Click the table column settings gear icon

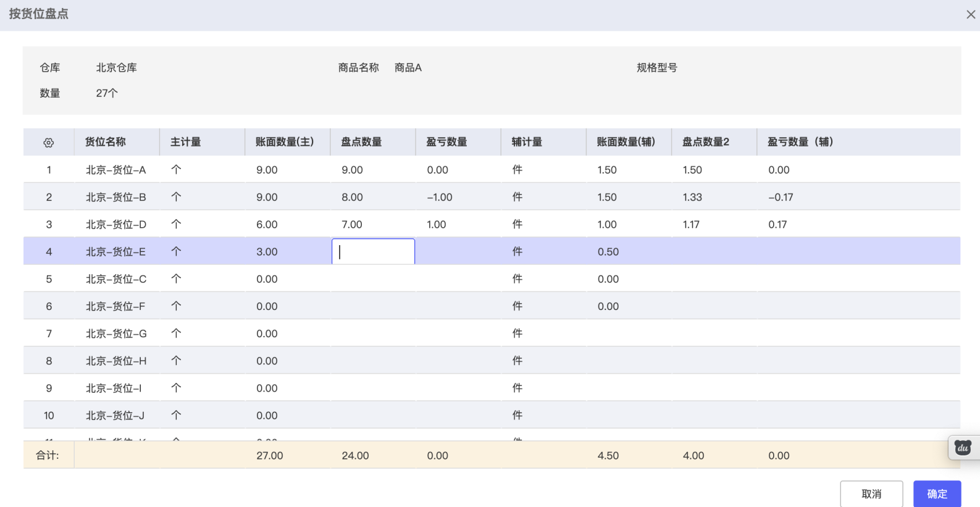coord(49,143)
